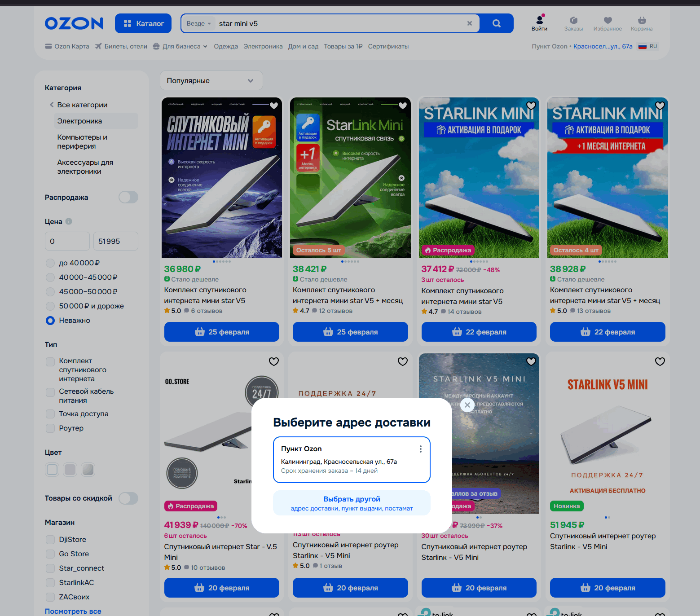Open the Каталог button
The image size is (700, 616).
[143, 23]
